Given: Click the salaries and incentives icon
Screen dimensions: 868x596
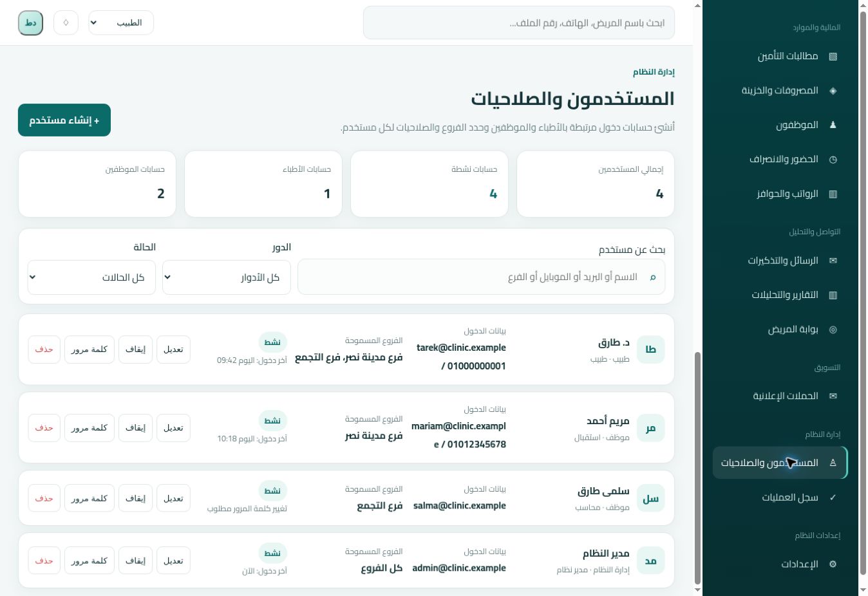Looking at the screenshot, I should click(833, 194).
